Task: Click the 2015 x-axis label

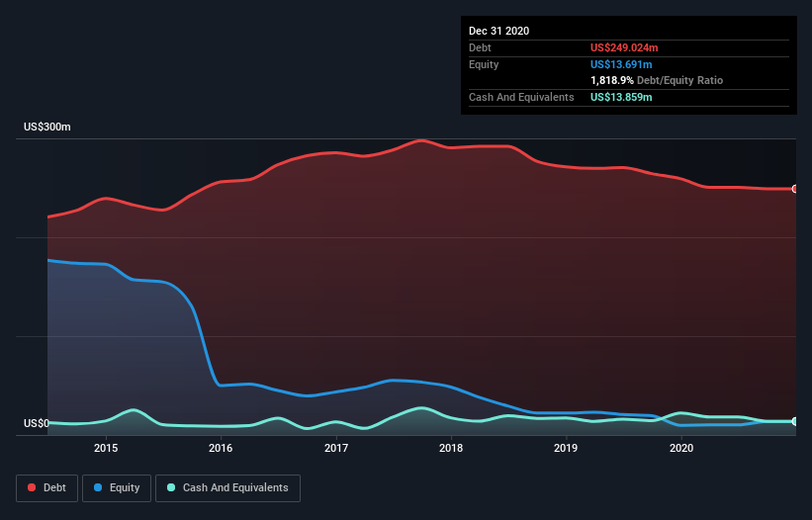Action: point(106,448)
